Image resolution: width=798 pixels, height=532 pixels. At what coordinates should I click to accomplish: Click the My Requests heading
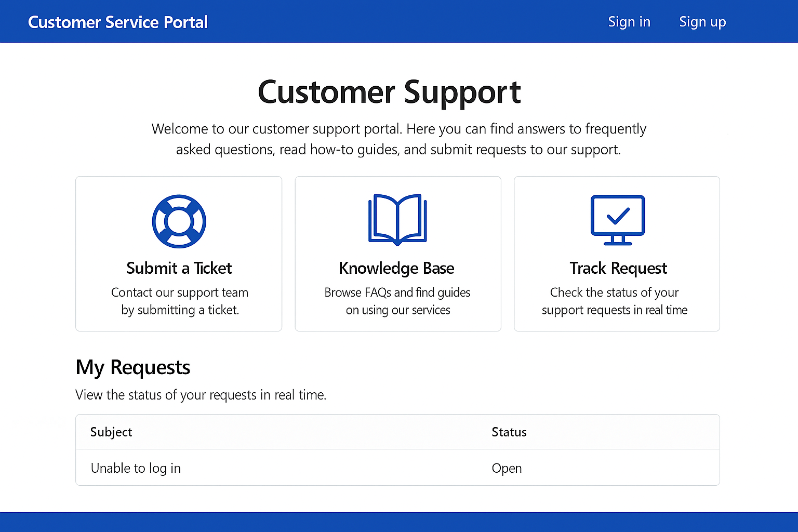coord(132,367)
